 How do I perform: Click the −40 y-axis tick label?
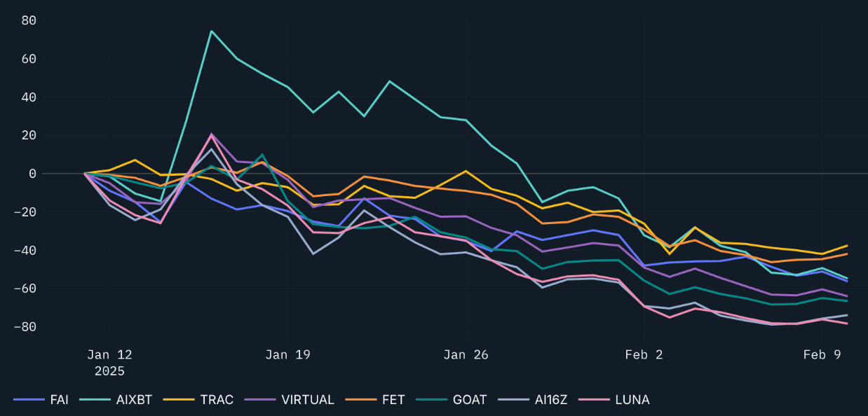[x=25, y=250]
